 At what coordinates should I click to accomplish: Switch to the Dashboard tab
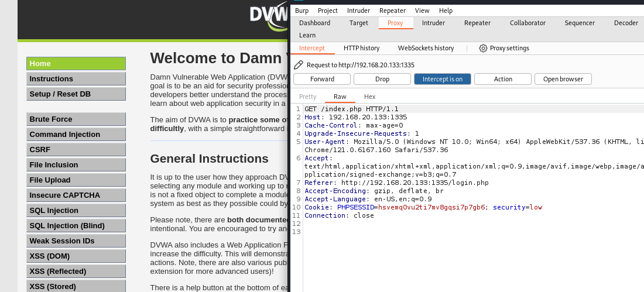click(314, 23)
